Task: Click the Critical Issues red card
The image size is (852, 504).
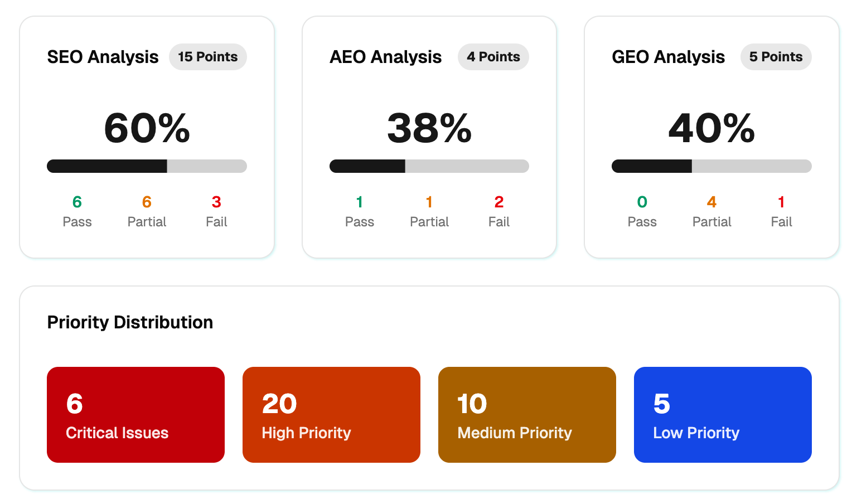Action: [135, 414]
